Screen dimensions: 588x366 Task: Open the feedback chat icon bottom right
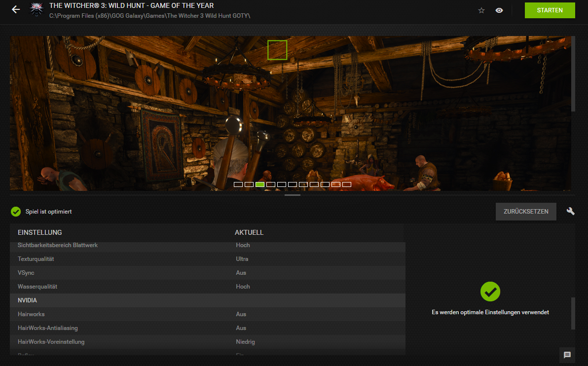point(566,355)
